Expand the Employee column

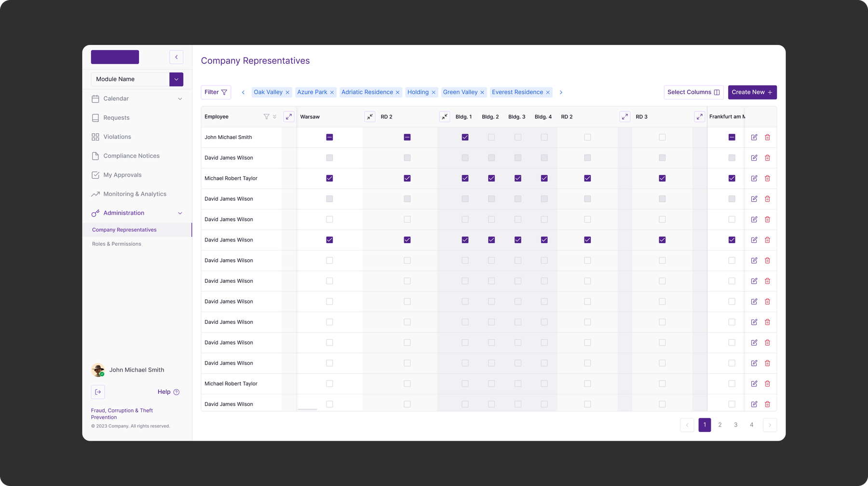click(289, 117)
